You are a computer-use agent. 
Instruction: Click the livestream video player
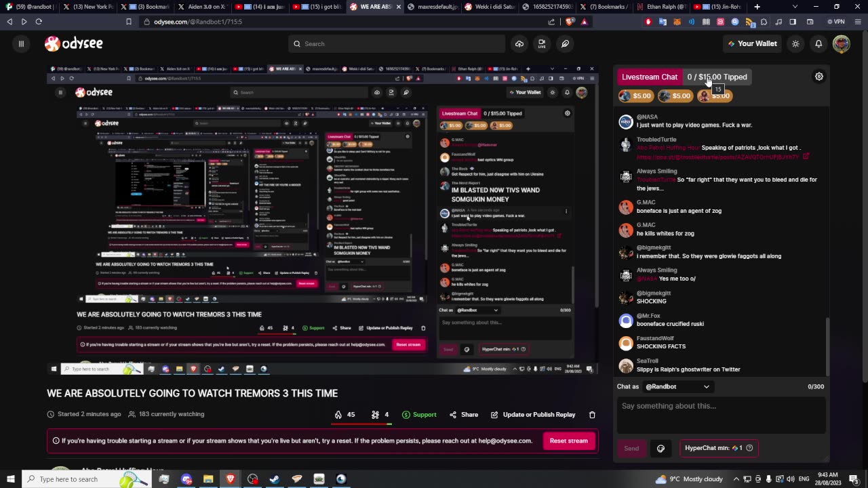[323, 220]
